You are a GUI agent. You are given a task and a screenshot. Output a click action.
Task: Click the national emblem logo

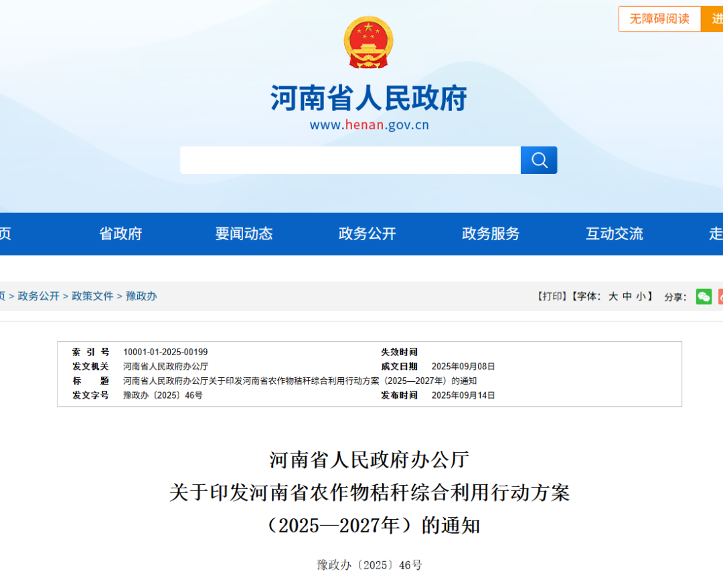tap(368, 42)
